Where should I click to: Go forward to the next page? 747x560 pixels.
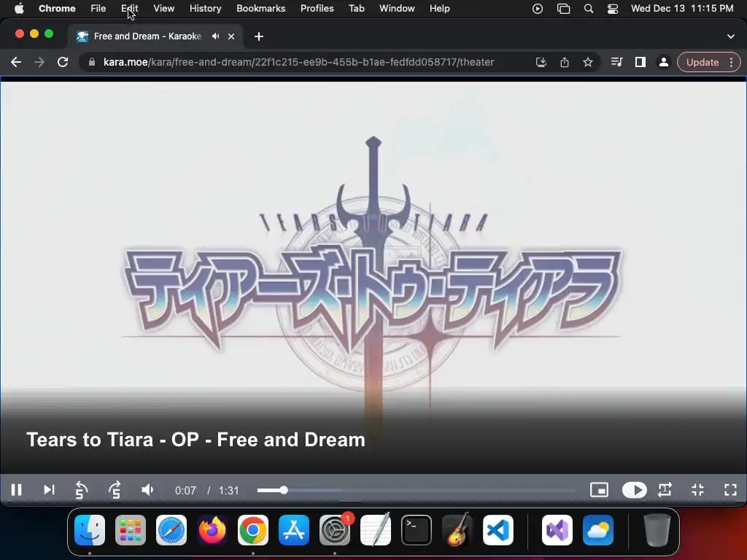pyautogui.click(x=39, y=62)
